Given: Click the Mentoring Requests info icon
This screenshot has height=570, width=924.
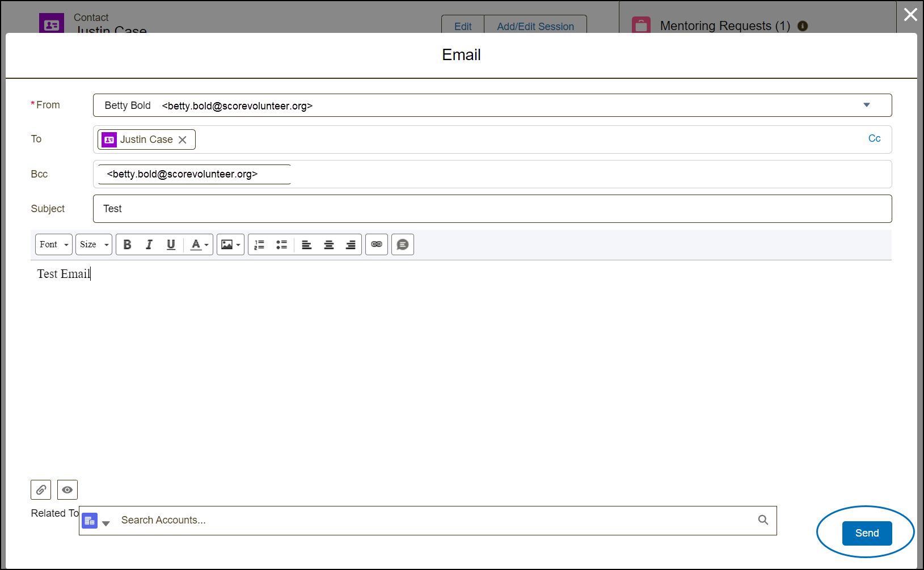Looking at the screenshot, I should 803,26.
